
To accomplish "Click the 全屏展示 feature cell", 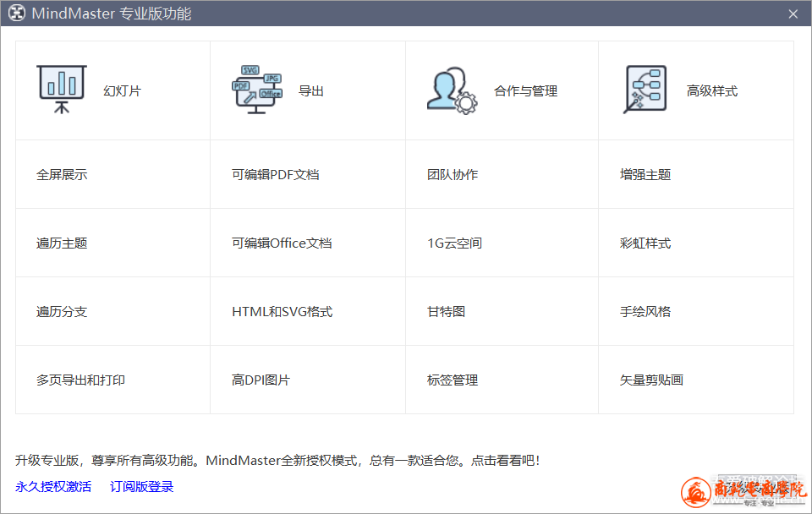I will pos(112,174).
